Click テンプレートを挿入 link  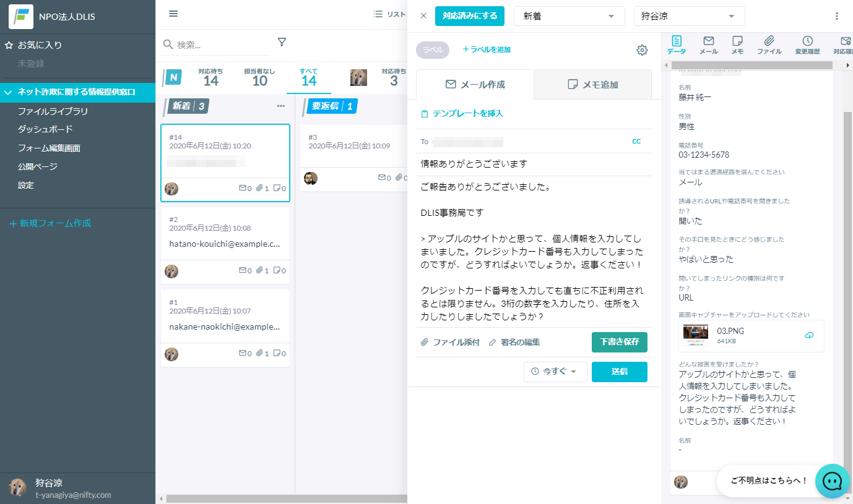tap(462, 114)
